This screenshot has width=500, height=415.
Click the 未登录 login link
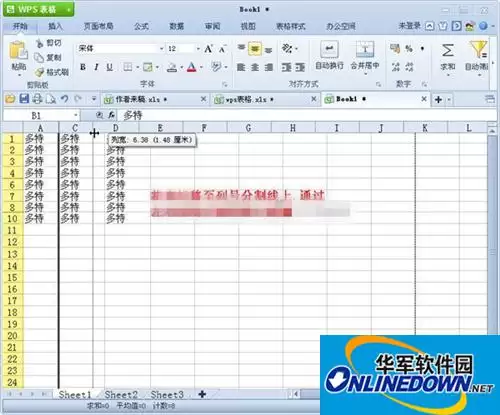pos(410,26)
